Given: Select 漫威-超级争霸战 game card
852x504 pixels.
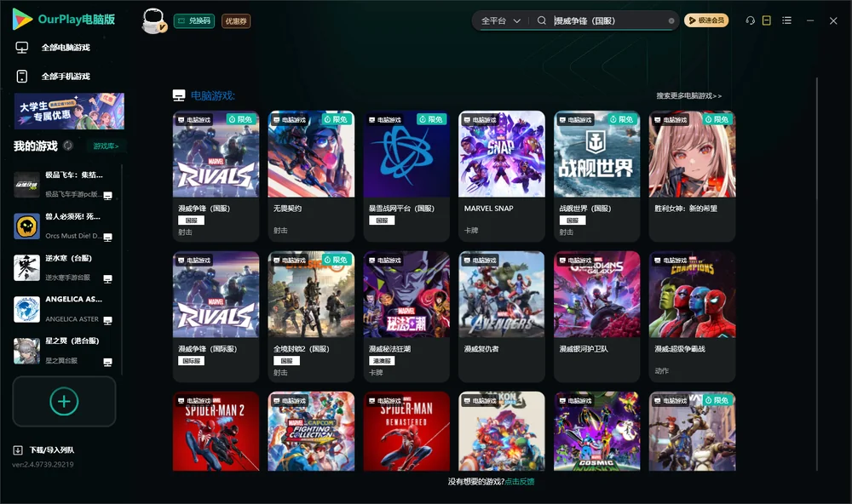Looking at the screenshot, I should pyautogui.click(x=692, y=317).
